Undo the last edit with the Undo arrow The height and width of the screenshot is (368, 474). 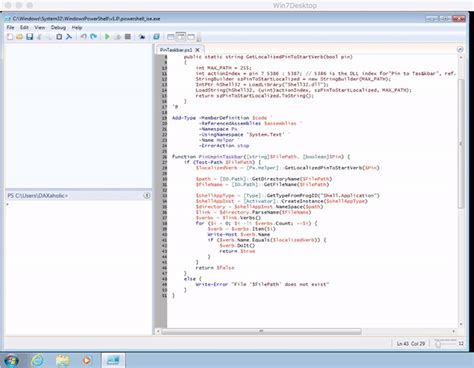(x=84, y=37)
